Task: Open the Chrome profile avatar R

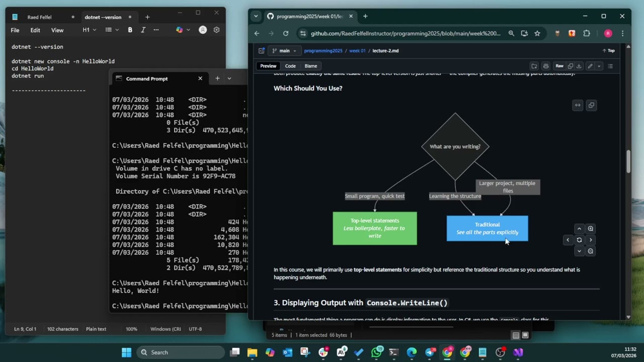Action: pyautogui.click(x=608, y=34)
